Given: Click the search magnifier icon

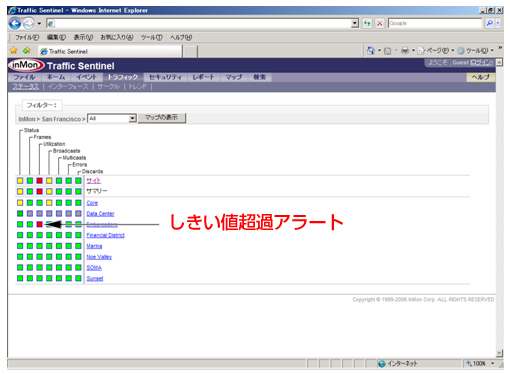Looking at the screenshot, I should (x=489, y=23).
